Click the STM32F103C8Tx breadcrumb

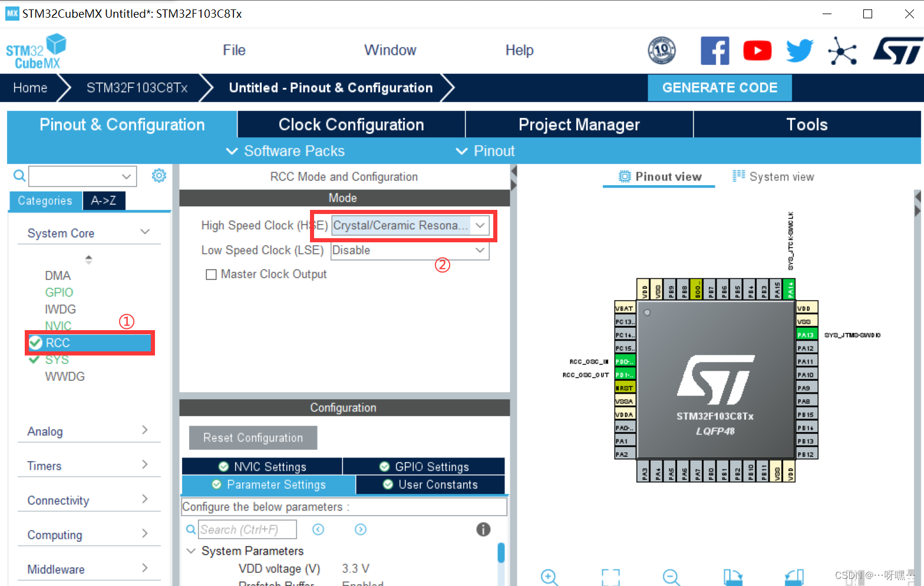coord(137,88)
